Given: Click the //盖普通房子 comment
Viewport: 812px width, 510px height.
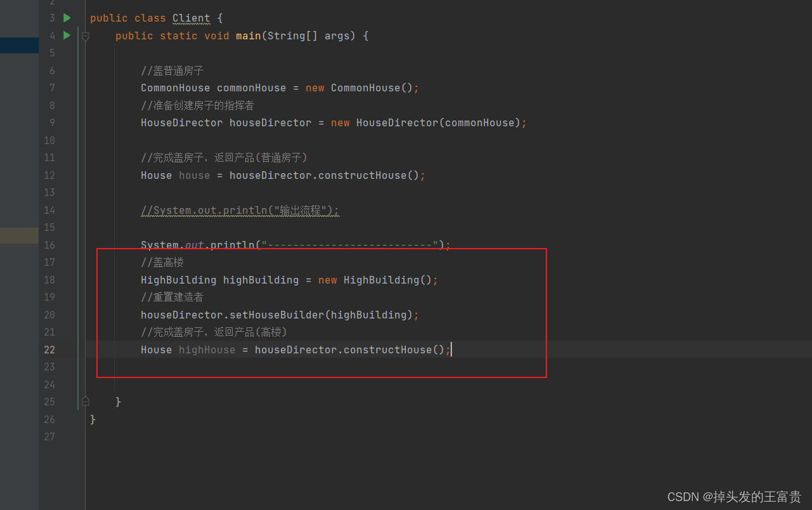Looking at the screenshot, I should [172, 71].
